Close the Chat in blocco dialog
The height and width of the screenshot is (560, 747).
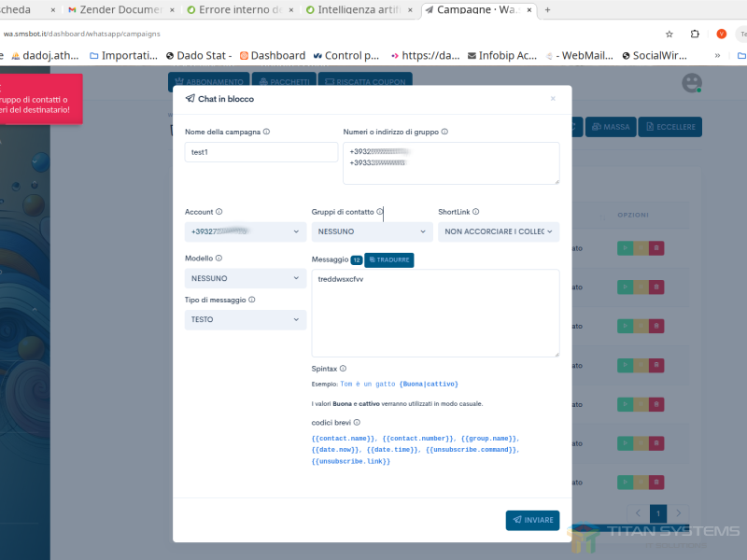[553, 98]
